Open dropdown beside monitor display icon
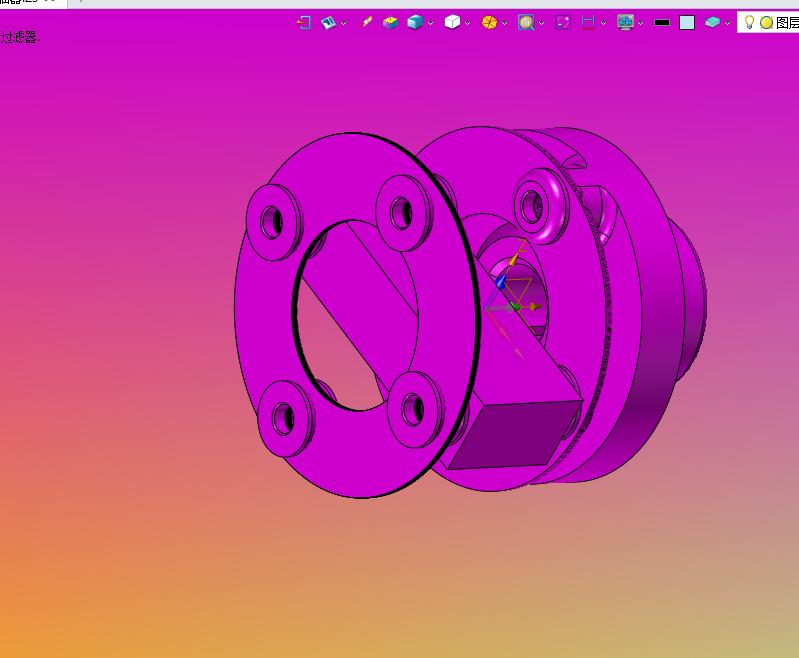Viewport: 799px width, 658px height. tap(641, 23)
